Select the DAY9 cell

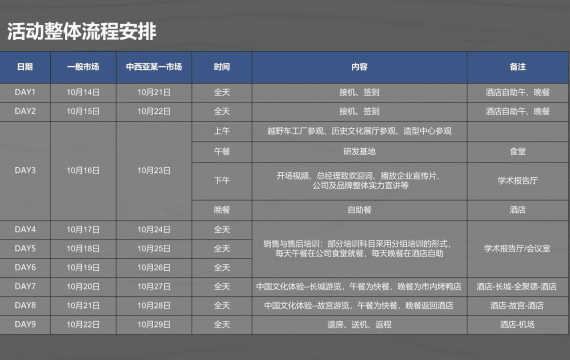pos(25,324)
